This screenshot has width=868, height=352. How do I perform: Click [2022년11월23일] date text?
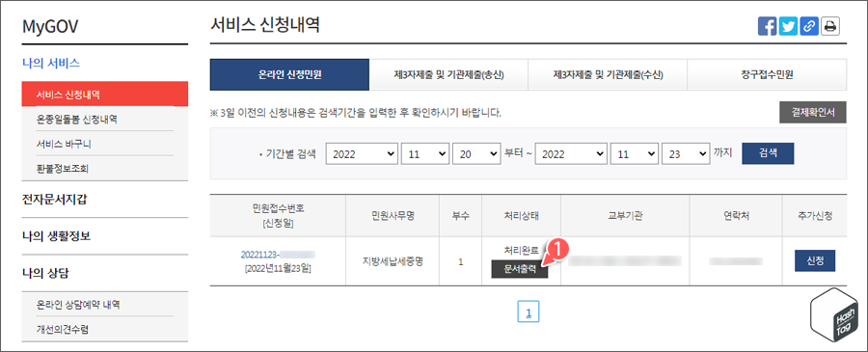pyautogui.click(x=278, y=269)
